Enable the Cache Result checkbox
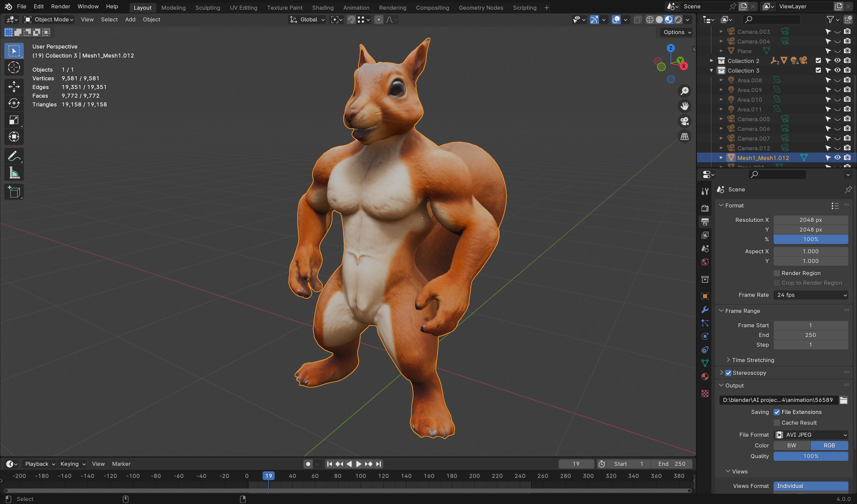This screenshot has width=857, height=504. pos(777,423)
